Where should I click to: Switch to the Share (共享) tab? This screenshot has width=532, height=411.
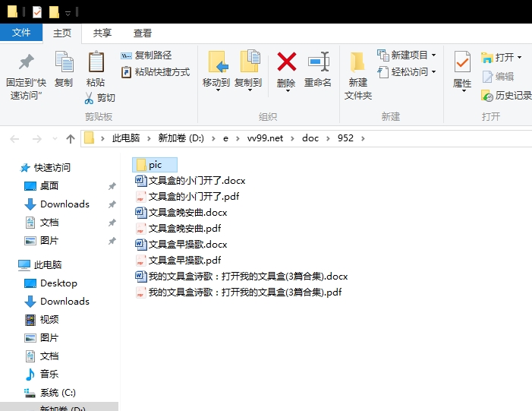pos(102,33)
